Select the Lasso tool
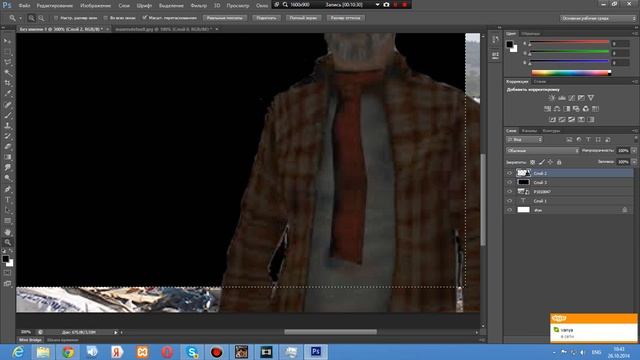 [8, 62]
